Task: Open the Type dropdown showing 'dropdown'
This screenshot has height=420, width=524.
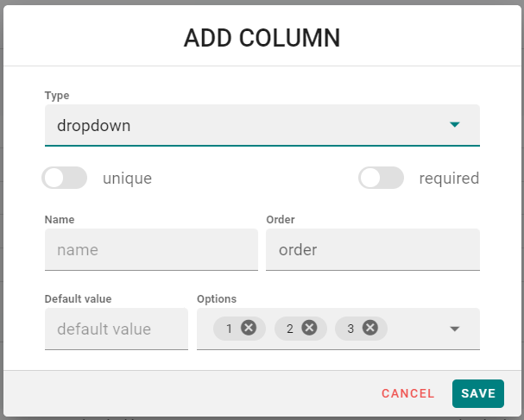Action: click(x=250, y=125)
